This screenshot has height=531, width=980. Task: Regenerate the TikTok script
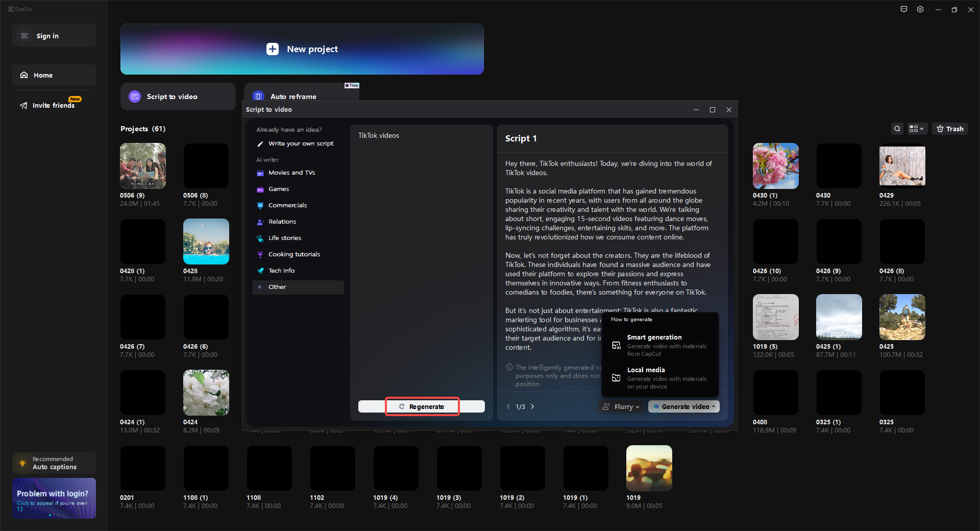[x=421, y=406]
